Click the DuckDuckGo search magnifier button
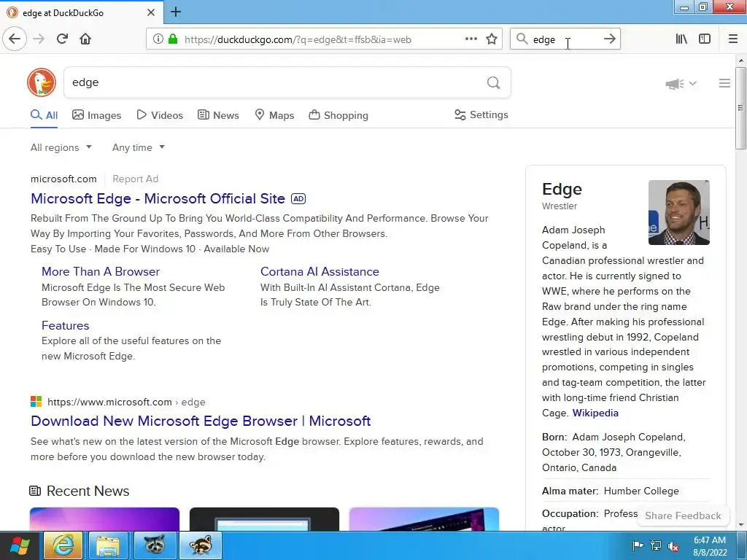This screenshot has width=747, height=560. (x=494, y=83)
